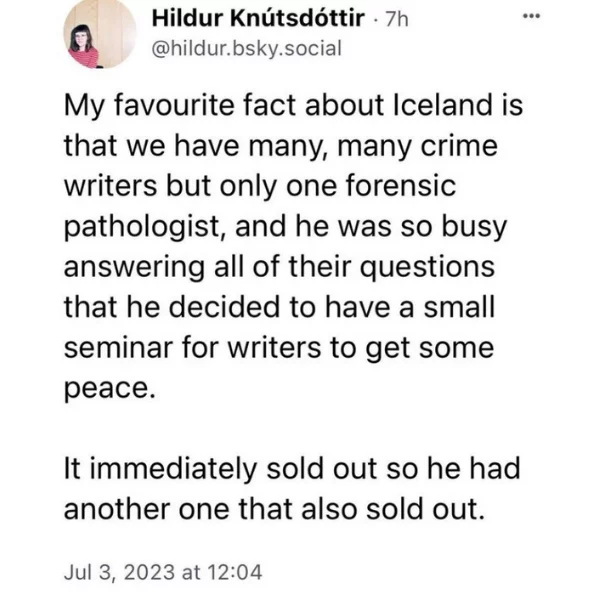Open the @hildur.bsky.social handle
The image size is (600, 600).
coord(246,49)
